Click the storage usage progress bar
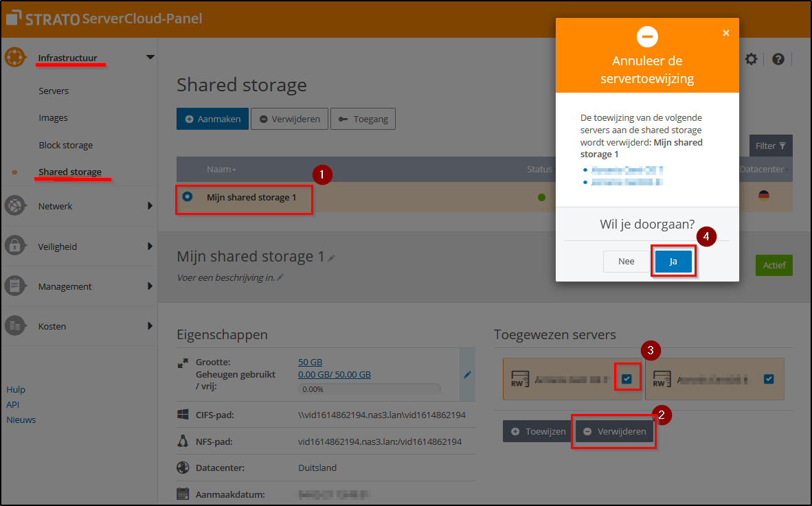 coord(370,389)
